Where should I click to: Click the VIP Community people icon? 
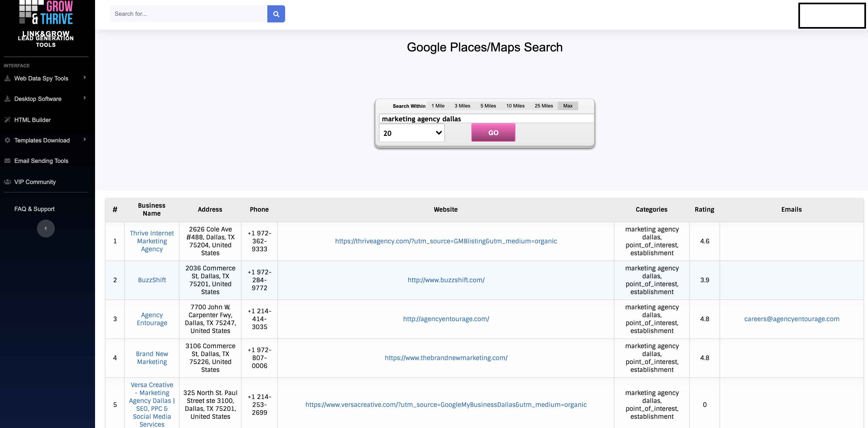click(7, 181)
